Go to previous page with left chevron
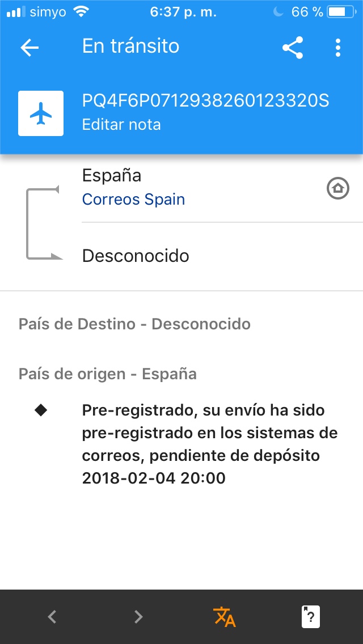Screen dimensions: 363x644 point(52,616)
